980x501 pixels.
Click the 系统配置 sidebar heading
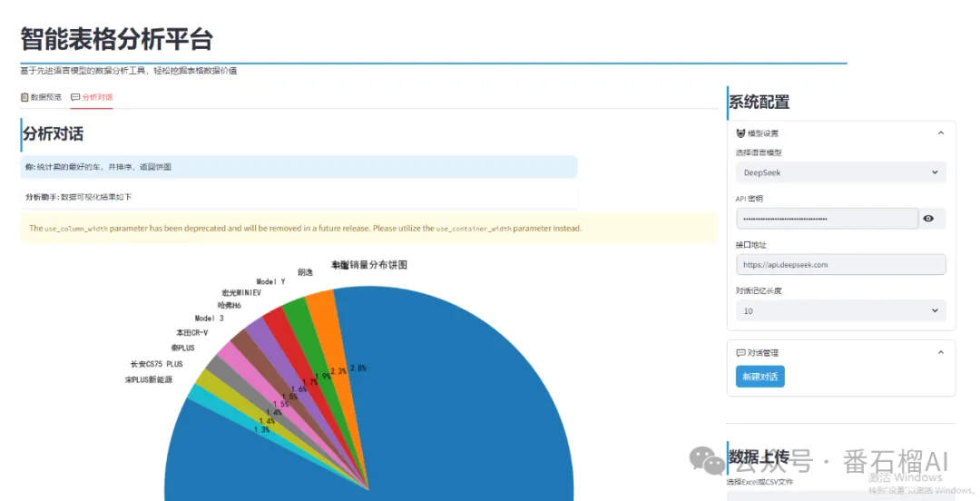(759, 102)
